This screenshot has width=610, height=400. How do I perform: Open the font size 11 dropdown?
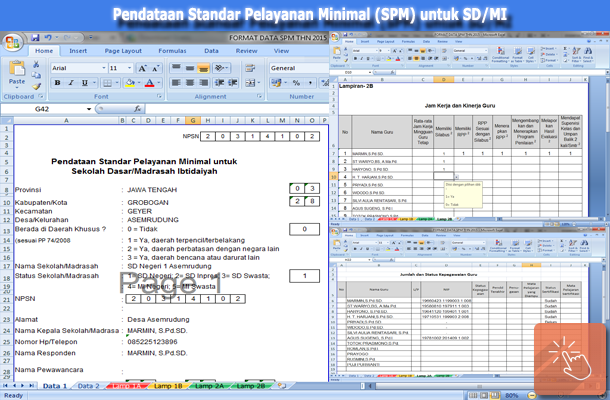[130, 68]
